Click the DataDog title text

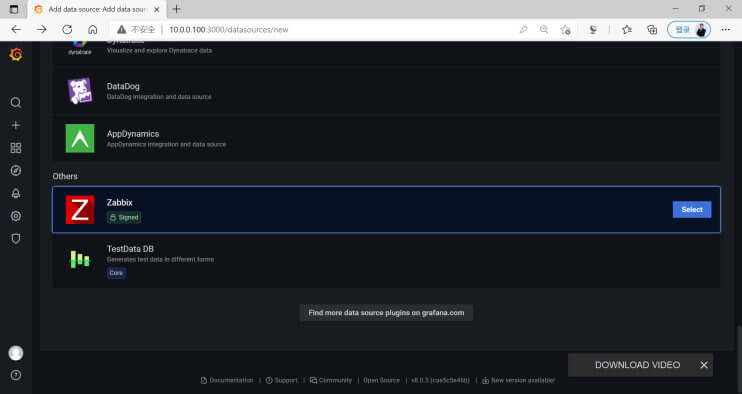(123, 87)
